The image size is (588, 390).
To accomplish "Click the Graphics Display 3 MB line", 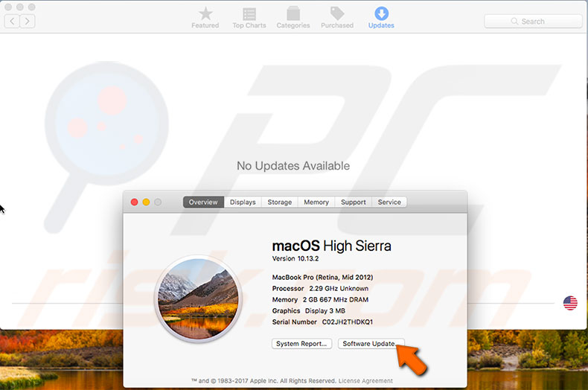I will click(x=309, y=311).
